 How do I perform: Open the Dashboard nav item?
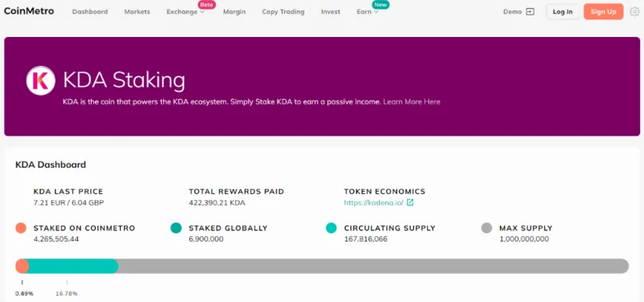[90, 12]
